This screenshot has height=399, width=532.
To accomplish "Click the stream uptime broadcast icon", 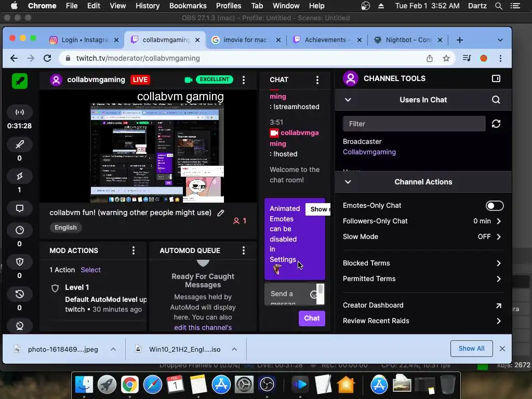I will [20, 112].
